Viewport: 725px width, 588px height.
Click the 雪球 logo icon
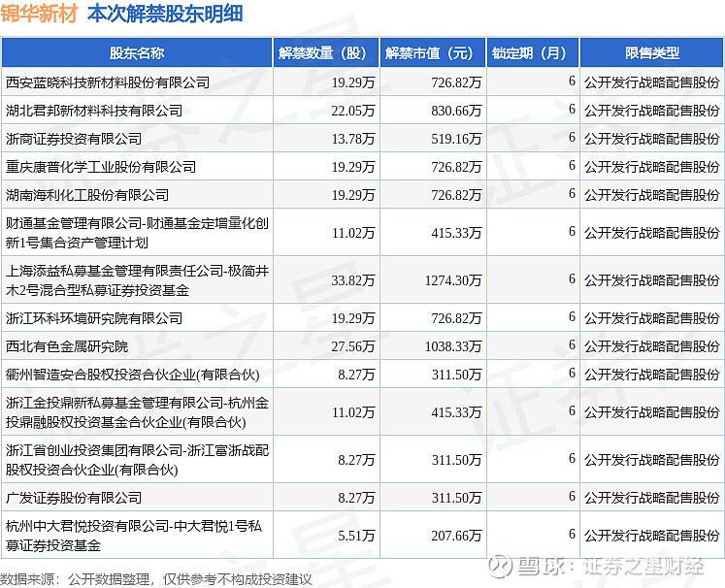501,566
